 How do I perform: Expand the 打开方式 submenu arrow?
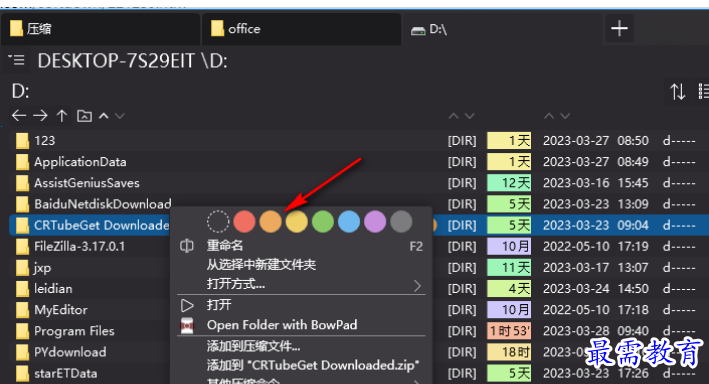coord(417,286)
